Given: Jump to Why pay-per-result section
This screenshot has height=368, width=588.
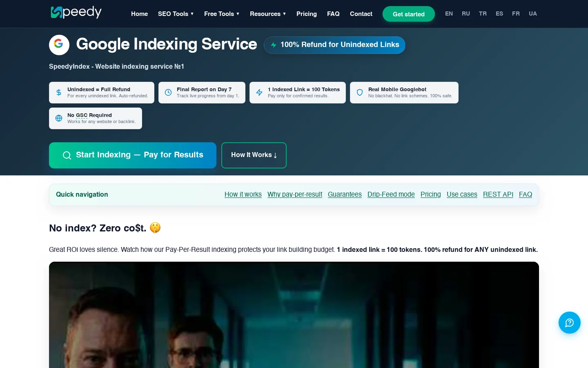Looking at the screenshot, I should click(295, 195).
